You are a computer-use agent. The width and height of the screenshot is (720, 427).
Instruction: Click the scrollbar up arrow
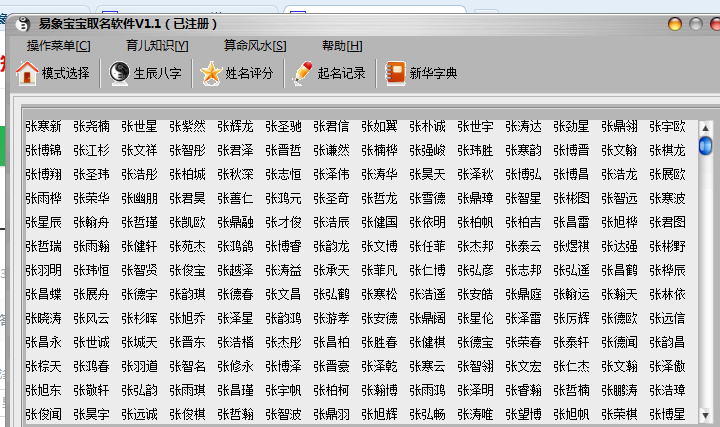[x=705, y=128]
